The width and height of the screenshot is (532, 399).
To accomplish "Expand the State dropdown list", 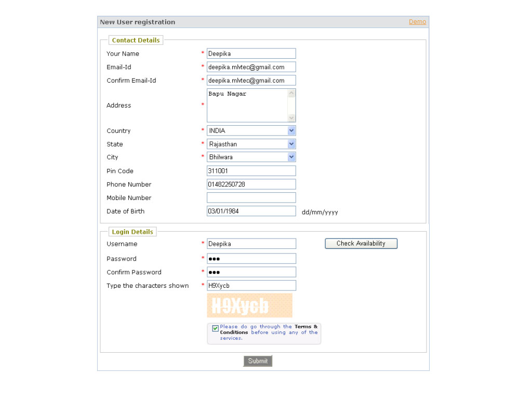I will coord(251,144).
